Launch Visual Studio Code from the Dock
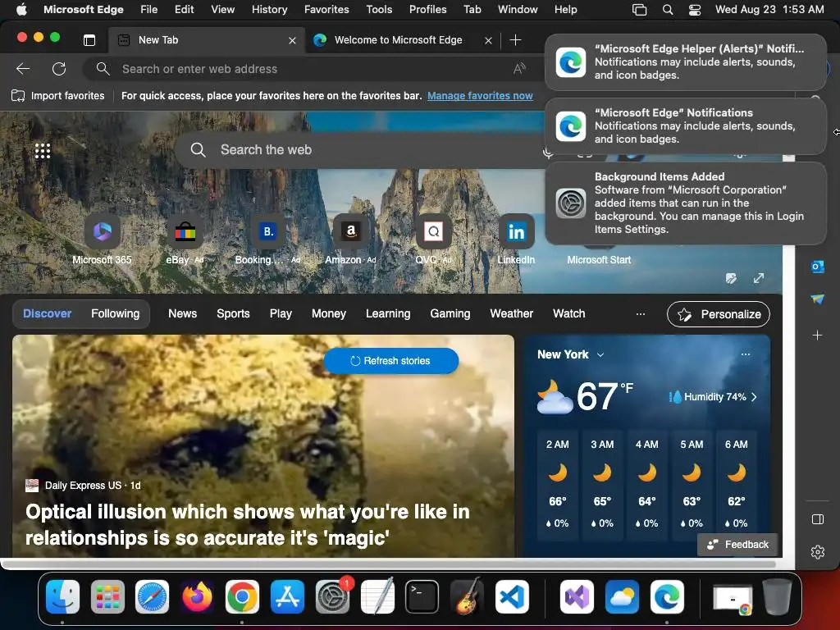The height and width of the screenshot is (630, 840). 512,596
